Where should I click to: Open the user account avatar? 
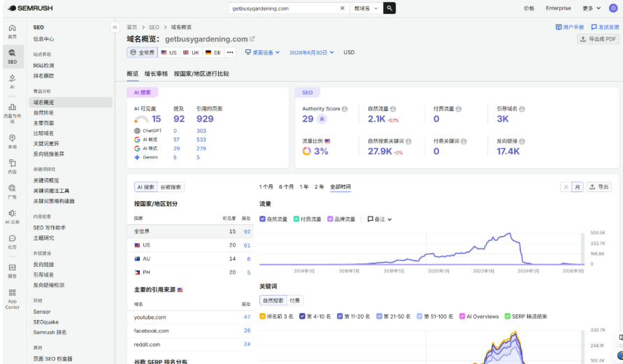pos(613,8)
